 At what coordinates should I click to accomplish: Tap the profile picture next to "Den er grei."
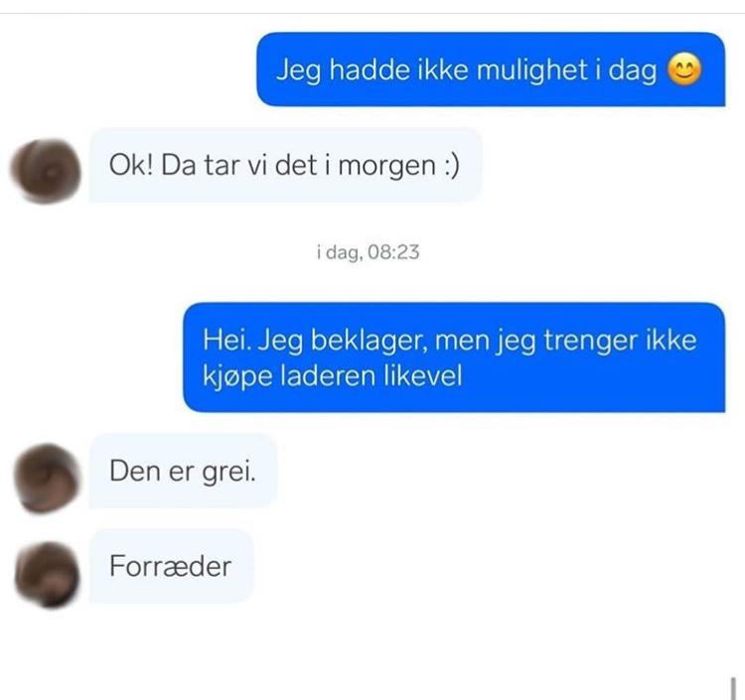pos(47,479)
